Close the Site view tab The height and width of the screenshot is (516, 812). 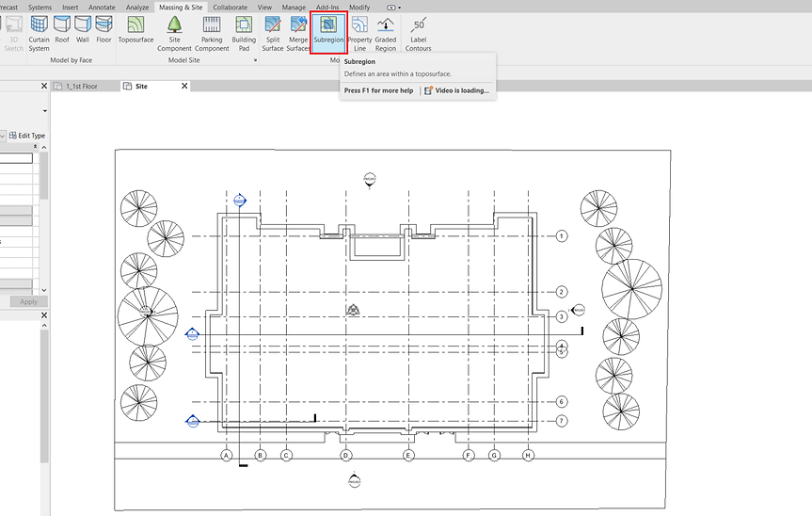[x=184, y=86]
